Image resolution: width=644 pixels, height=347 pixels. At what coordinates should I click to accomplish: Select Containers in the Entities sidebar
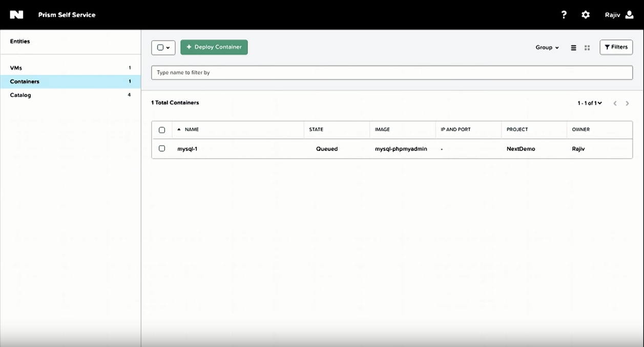coord(70,81)
